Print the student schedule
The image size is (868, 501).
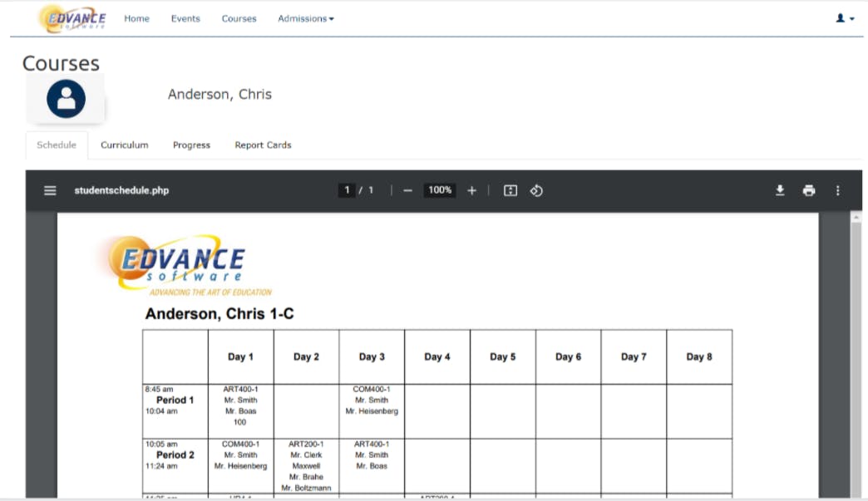coord(809,190)
